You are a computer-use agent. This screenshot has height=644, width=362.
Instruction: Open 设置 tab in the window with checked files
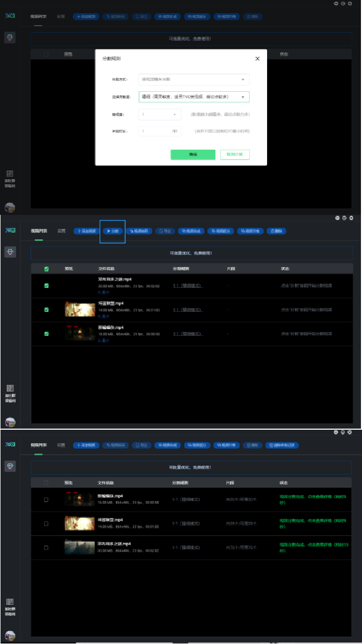pyautogui.click(x=61, y=231)
